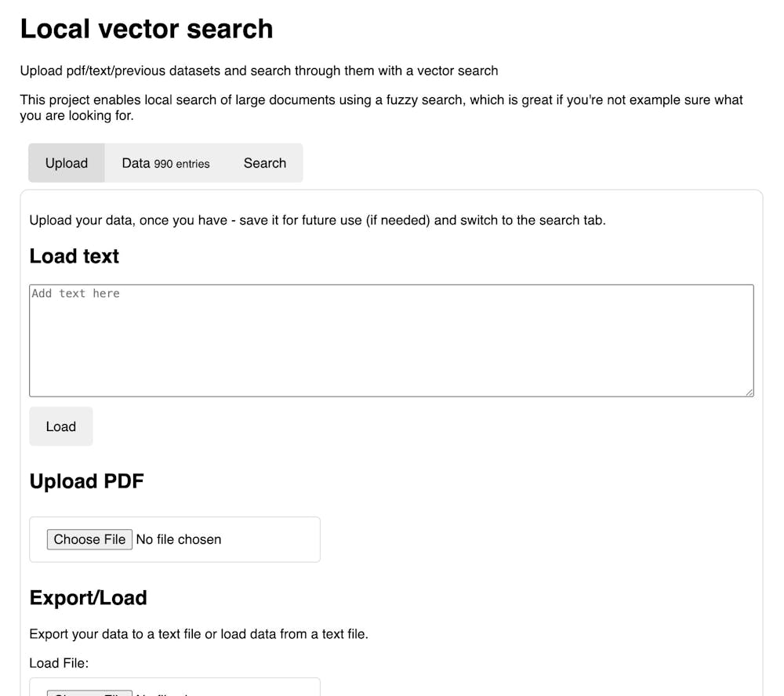The image size is (784, 696).
Task: Click the 990 entries count badge
Action: pyautogui.click(x=182, y=164)
